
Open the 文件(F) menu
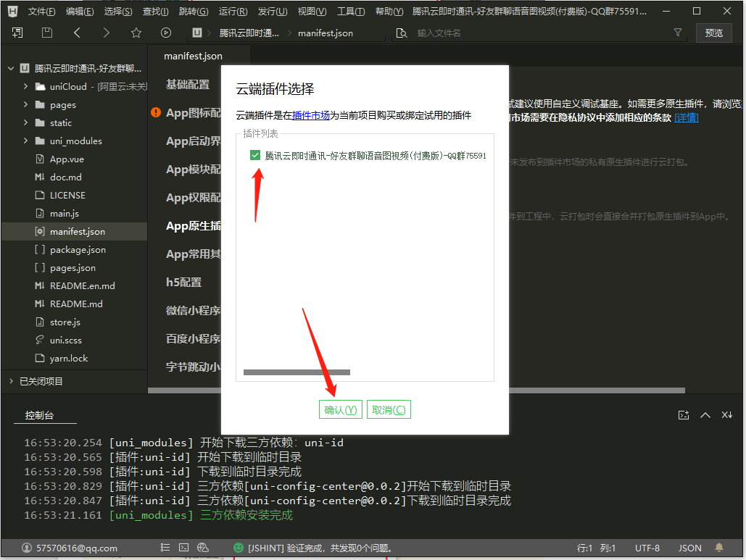[41, 12]
